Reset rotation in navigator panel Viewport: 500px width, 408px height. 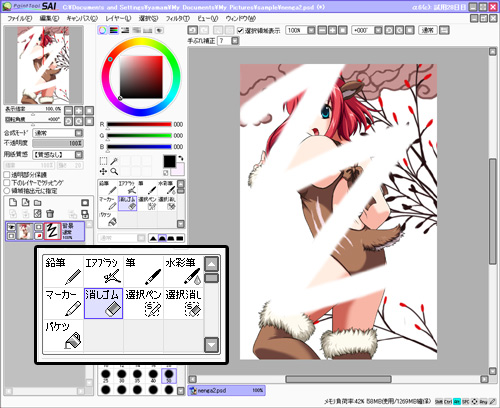[89, 121]
